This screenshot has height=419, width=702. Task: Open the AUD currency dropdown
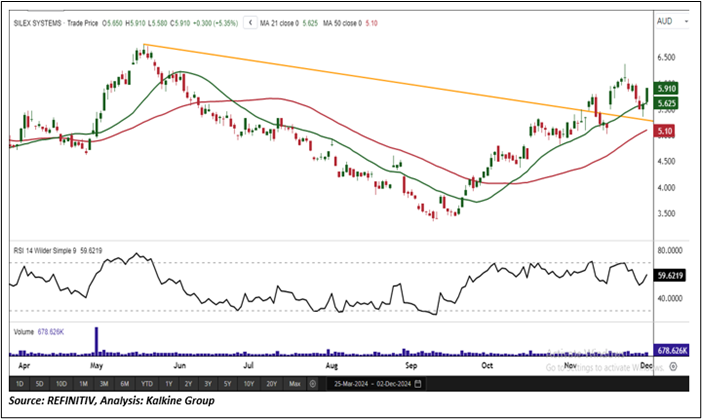pos(672,21)
